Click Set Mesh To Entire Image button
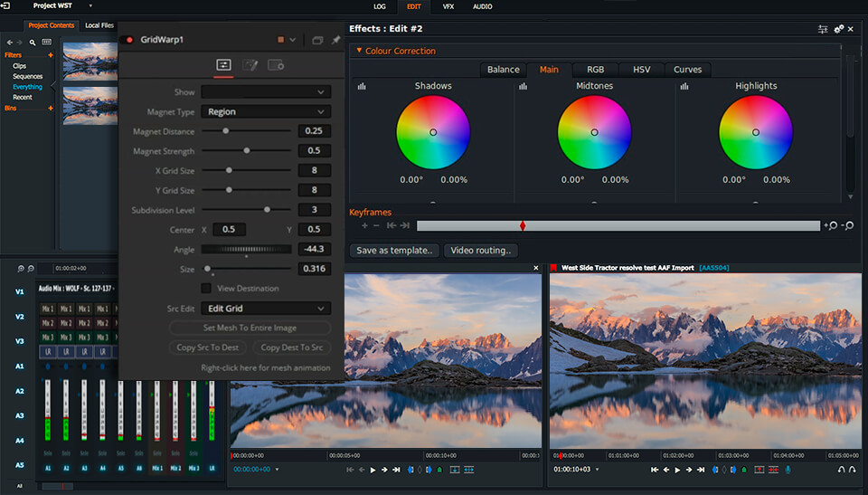The image size is (868, 495). pyautogui.click(x=250, y=328)
